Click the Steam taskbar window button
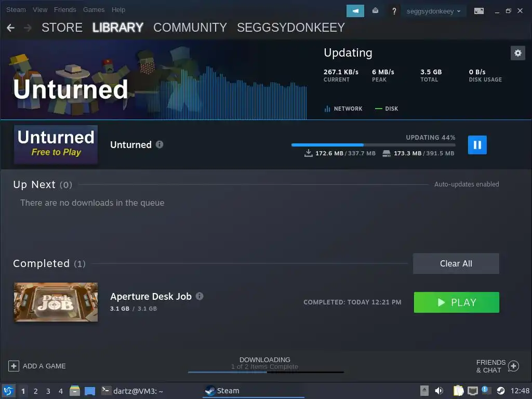The image size is (532, 399). [254, 391]
